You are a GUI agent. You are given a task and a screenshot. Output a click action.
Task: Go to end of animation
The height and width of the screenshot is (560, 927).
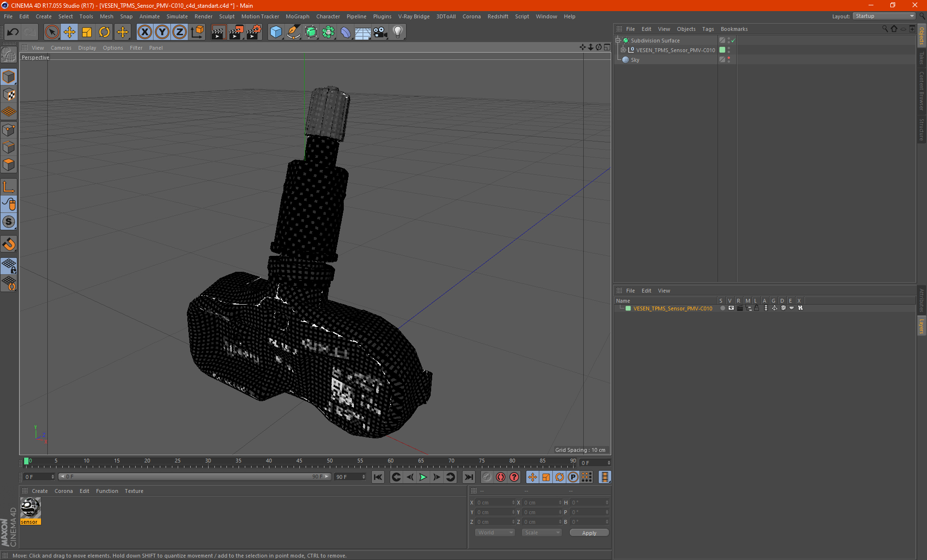pyautogui.click(x=468, y=477)
